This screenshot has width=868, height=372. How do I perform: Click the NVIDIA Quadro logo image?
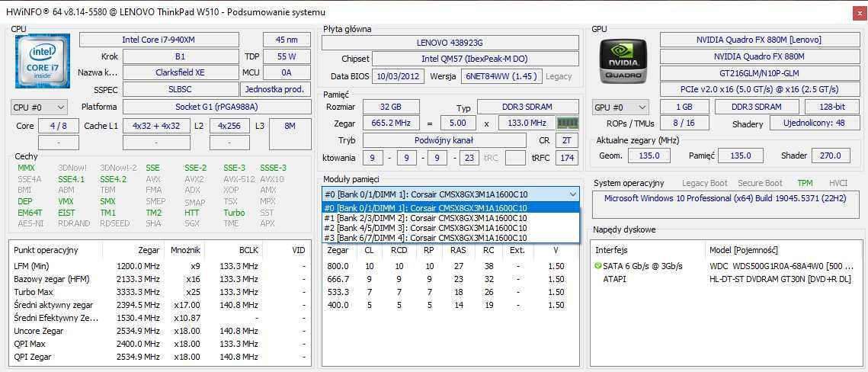click(x=623, y=60)
